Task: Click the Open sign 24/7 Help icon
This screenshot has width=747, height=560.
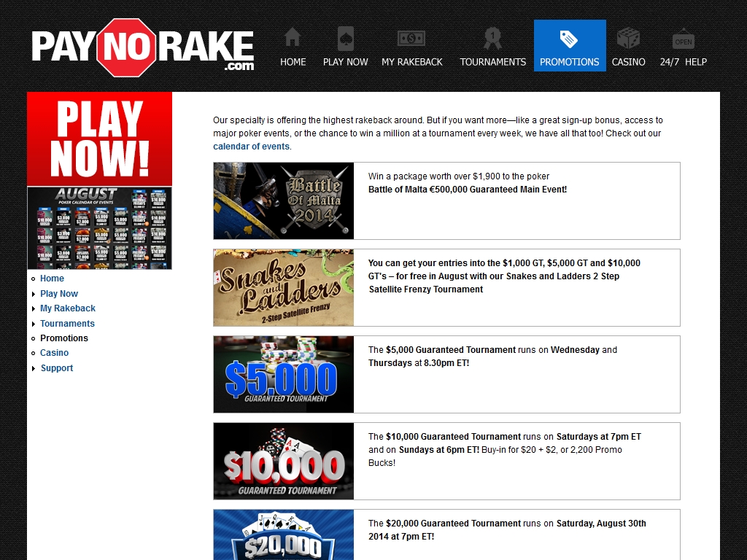Action: [683, 39]
